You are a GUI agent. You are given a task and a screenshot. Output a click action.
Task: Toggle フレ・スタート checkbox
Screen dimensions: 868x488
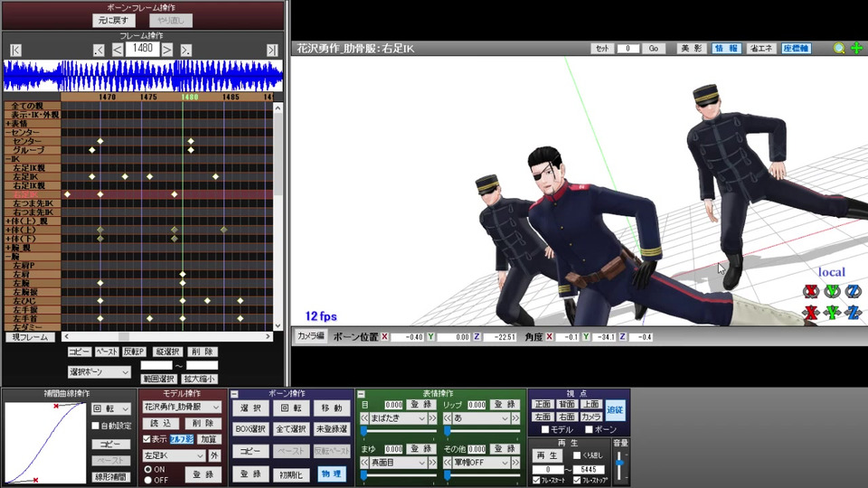click(536, 480)
